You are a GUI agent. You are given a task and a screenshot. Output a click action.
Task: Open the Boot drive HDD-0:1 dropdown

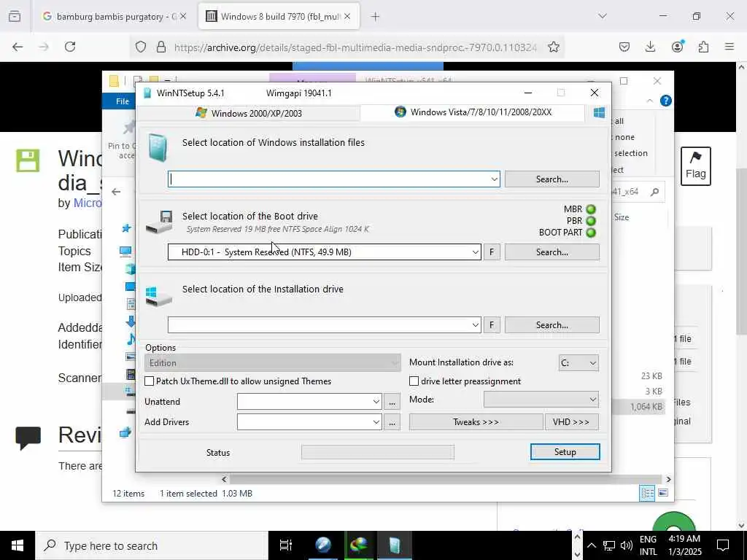[475, 252]
